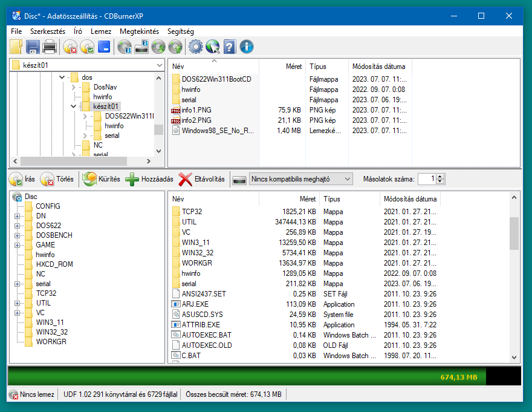Click scroll down arrow of compilation list
532x412 pixels.
tap(514, 358)
